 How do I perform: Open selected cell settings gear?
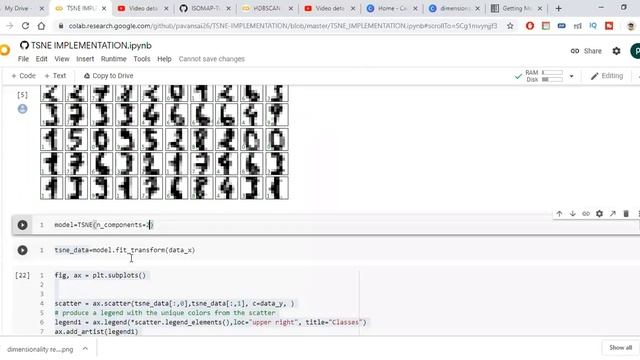(599, 213)
